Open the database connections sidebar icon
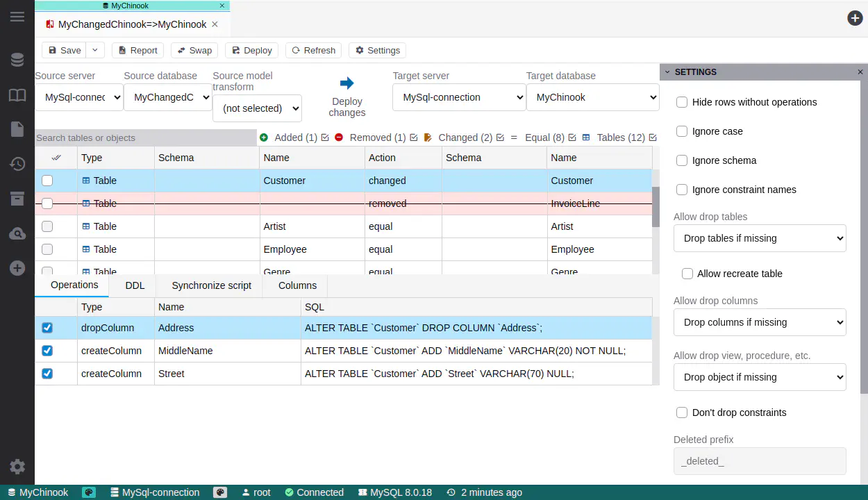The height and width of the screenshot is (500, 868). (17, 60)
